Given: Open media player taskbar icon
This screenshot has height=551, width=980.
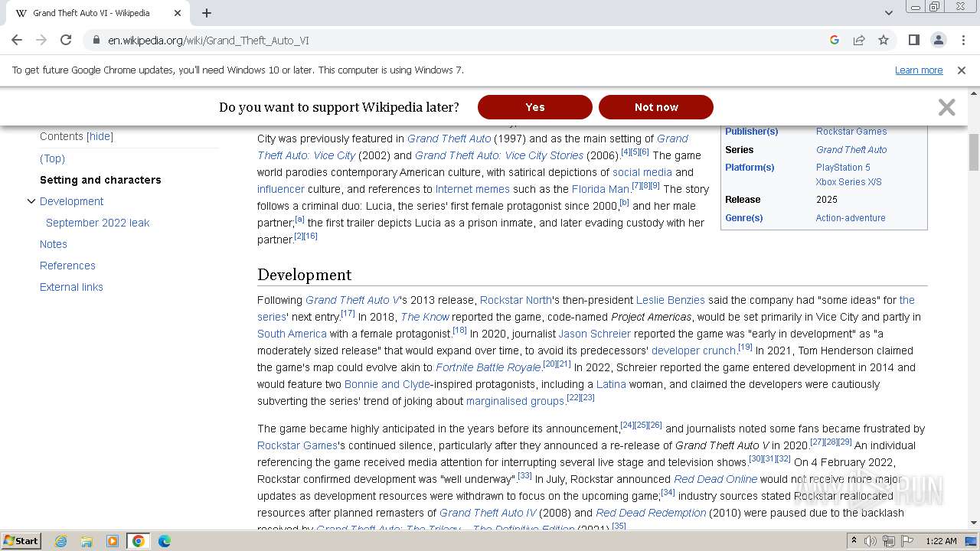Looking at the screenshot, I should [x=113, y=541].
